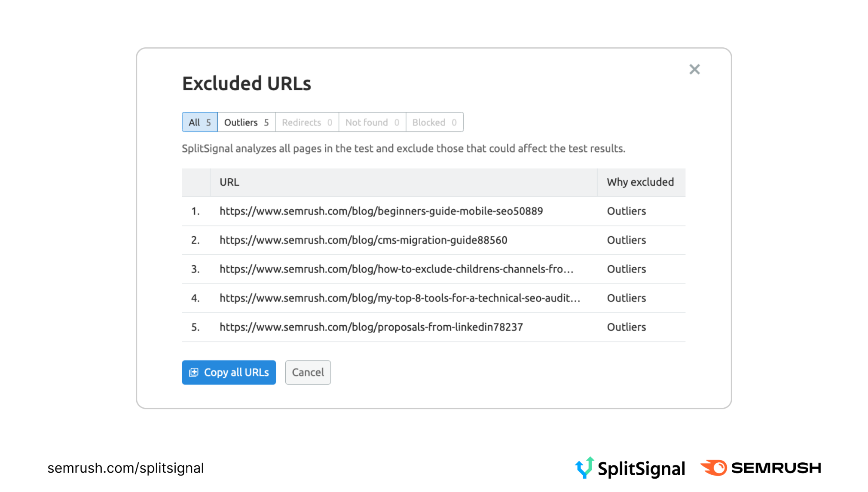Click the Not found filter icon
Screen dimensions: 868x492
[372, 122]
